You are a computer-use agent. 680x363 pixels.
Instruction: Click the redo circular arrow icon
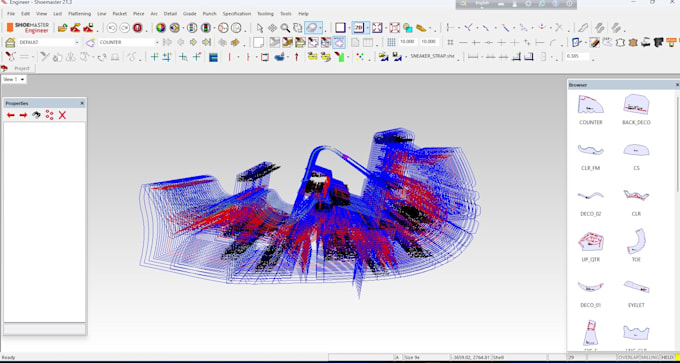pos(124,28)
